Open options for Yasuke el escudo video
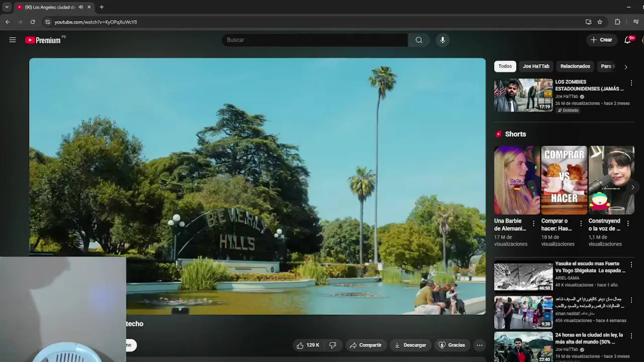Viewport: 644px width, 362px height. 631,265
